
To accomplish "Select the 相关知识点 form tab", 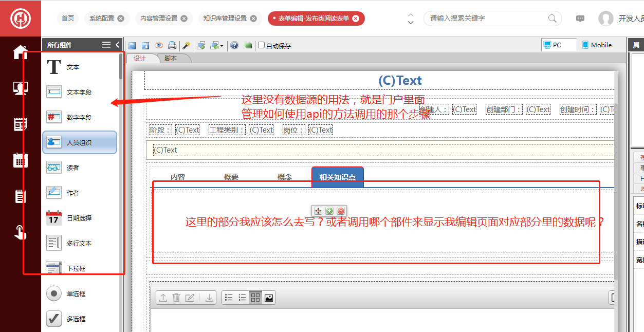I will click(338, 177).
